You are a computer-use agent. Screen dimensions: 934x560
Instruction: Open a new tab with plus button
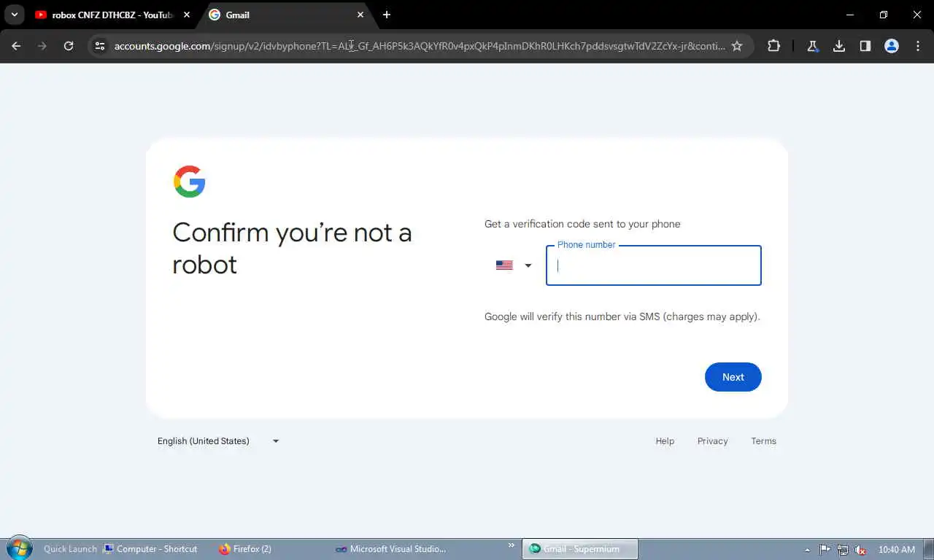coord(387,15)
